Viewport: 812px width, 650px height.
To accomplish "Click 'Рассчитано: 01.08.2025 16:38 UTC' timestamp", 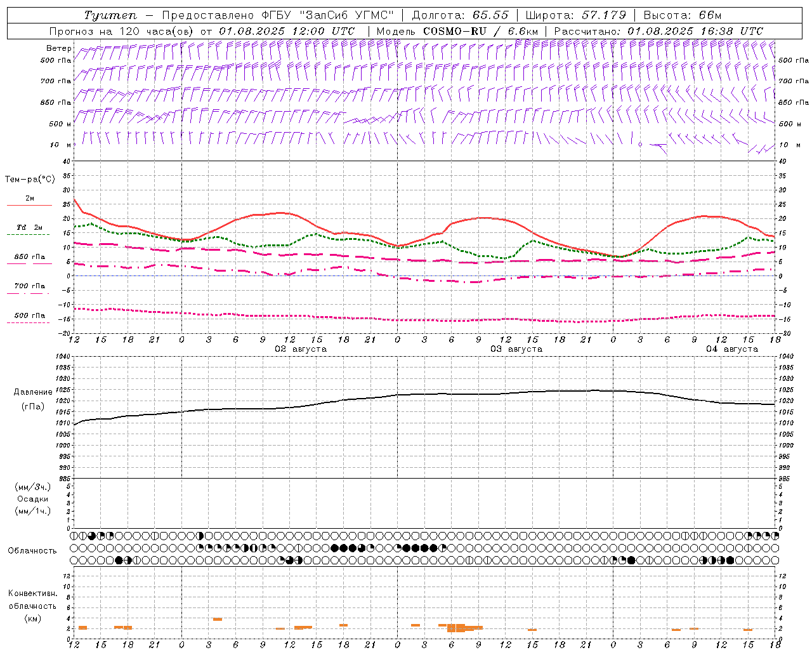I will pyautogui.click(x=658, y=31).
